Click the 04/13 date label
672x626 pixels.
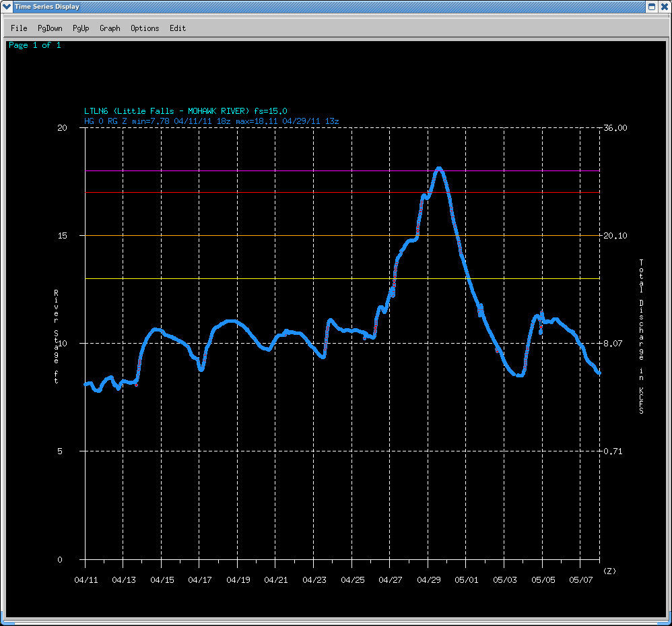coord(124,580)
